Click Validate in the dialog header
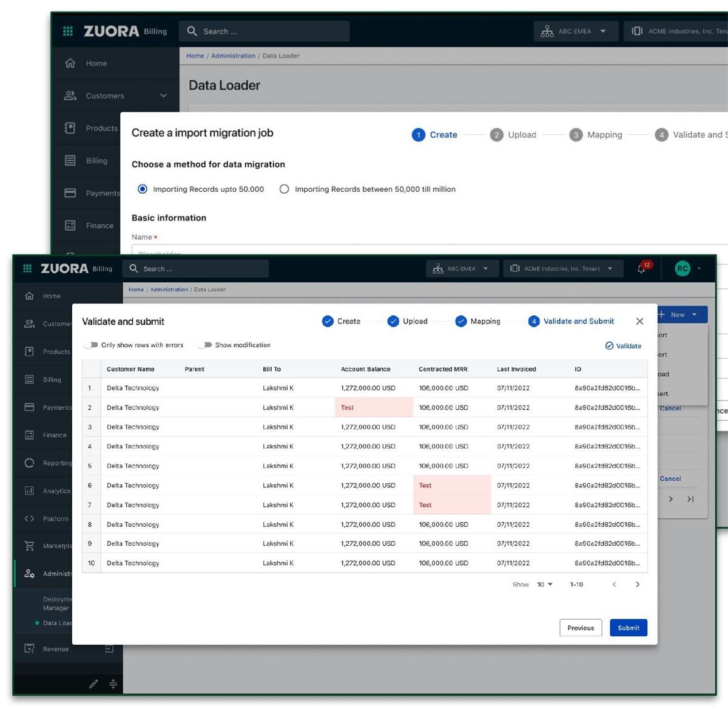728x709 pixels. coord(624,345)
